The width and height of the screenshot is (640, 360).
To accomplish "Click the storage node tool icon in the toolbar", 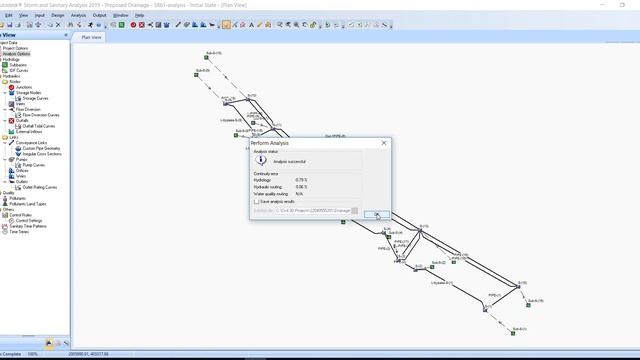I will tap(167, 25).
